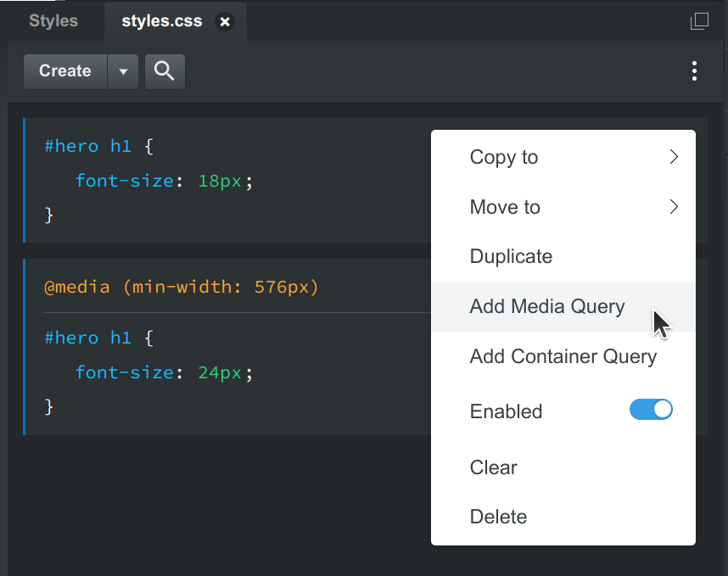
Task: Choose Duplicate from the context menu
Action: point(511,256)
